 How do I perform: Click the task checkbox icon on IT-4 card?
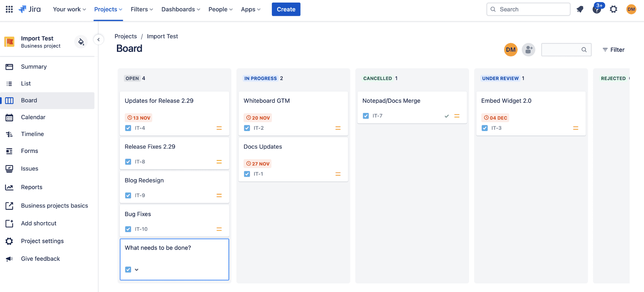click(x=128, y=128)
